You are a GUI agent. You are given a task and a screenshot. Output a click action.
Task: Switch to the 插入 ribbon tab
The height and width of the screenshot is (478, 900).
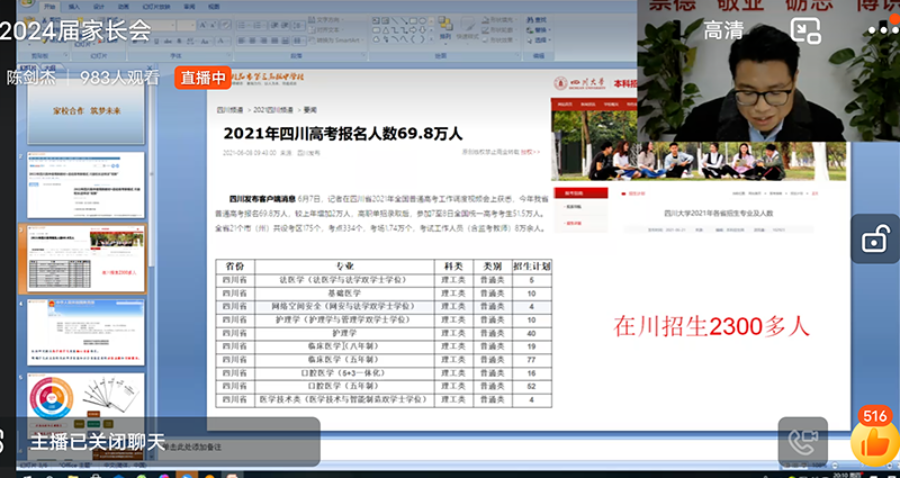[x=75, y=7]
